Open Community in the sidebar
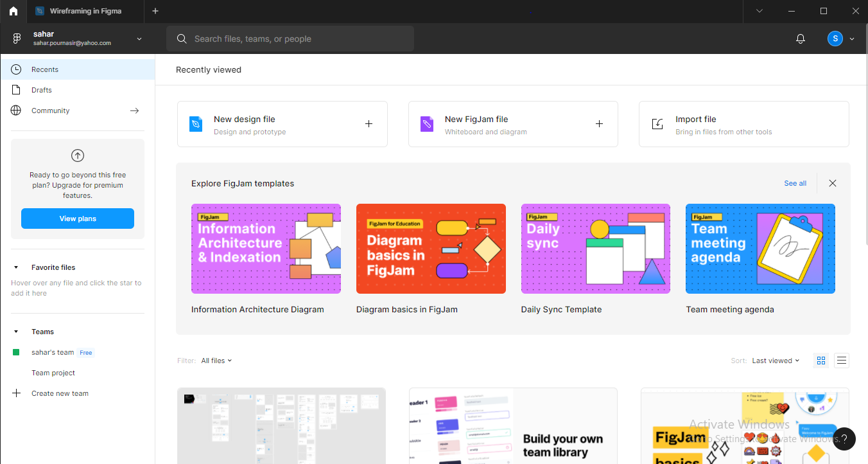Screen dimensions: 868x464 click(x=77, y=111)
